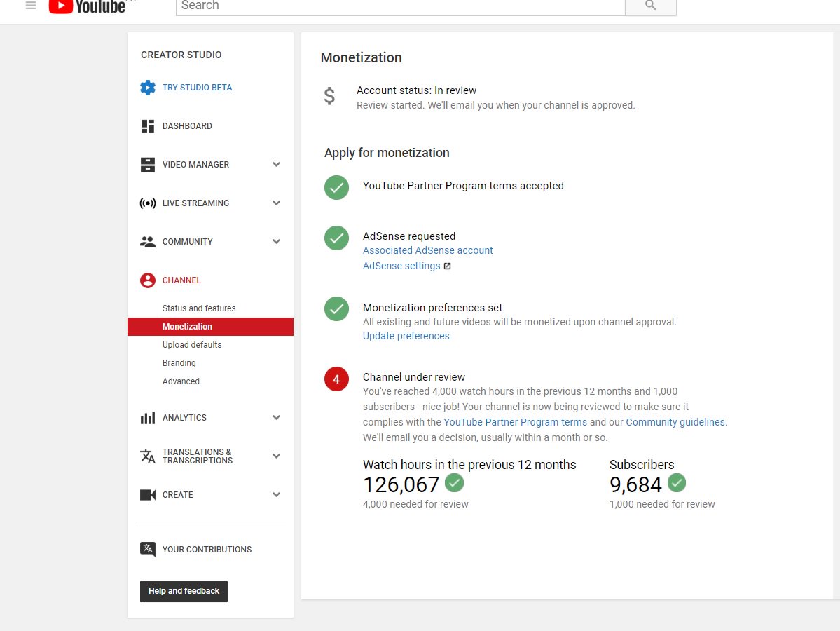Viewport: 840px width, 631px height.
Task: Select Analytics in sidebar
Action: pos(184,418)
